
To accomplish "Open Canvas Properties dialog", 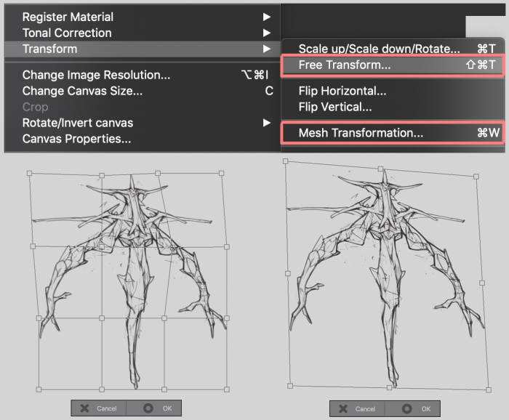I will [76, 138].
